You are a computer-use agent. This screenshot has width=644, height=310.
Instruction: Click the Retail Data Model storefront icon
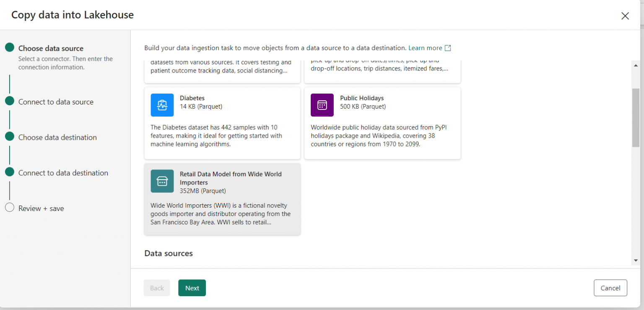tap(162, 181)
